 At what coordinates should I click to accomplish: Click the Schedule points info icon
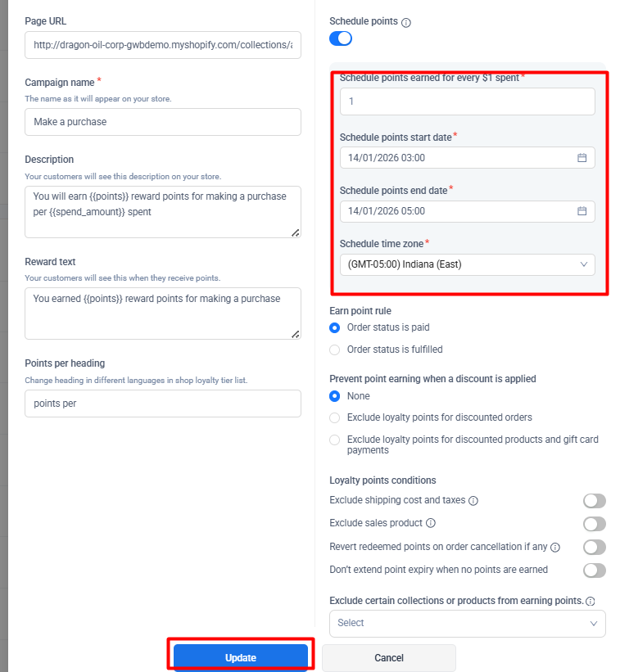406,23
